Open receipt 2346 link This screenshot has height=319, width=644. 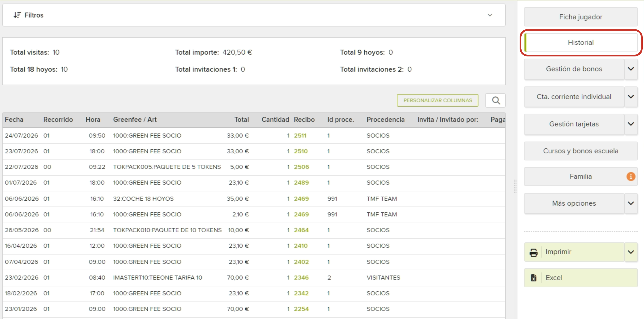pos(301,278)
